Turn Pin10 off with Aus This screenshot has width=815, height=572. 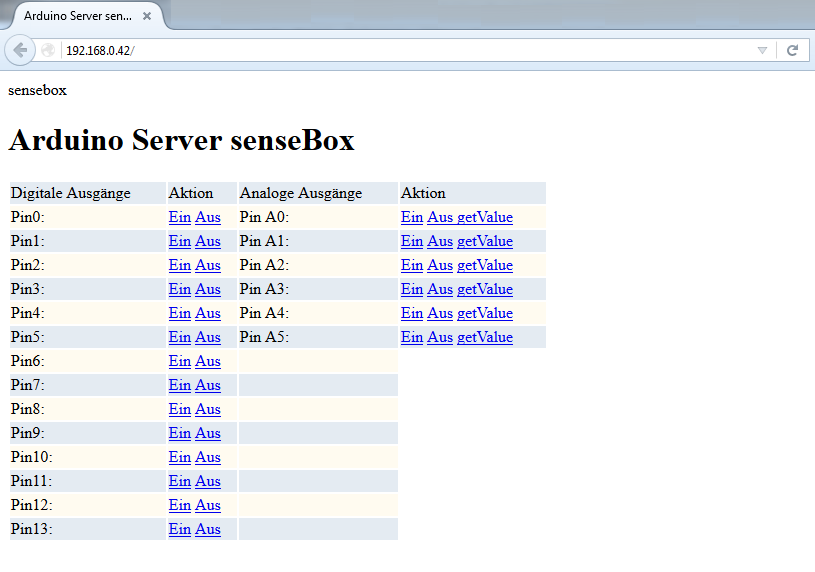(x=208, y=457)
